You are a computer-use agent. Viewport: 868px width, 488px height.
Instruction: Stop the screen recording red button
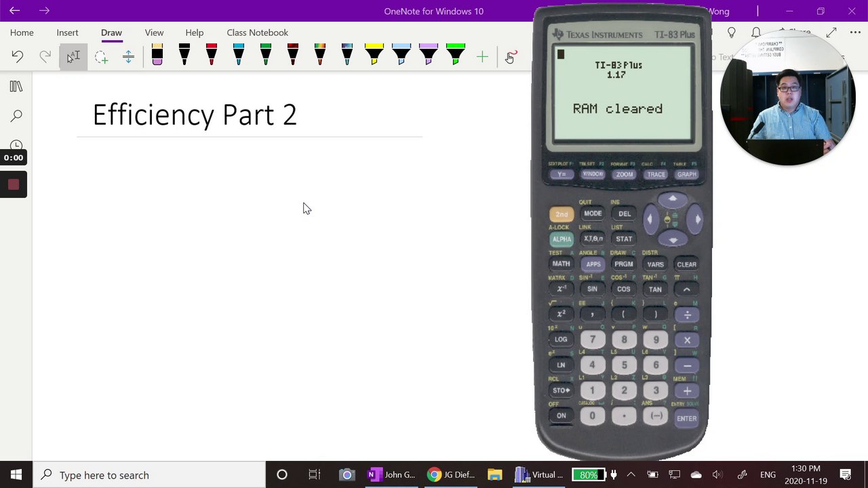(14, 184)
